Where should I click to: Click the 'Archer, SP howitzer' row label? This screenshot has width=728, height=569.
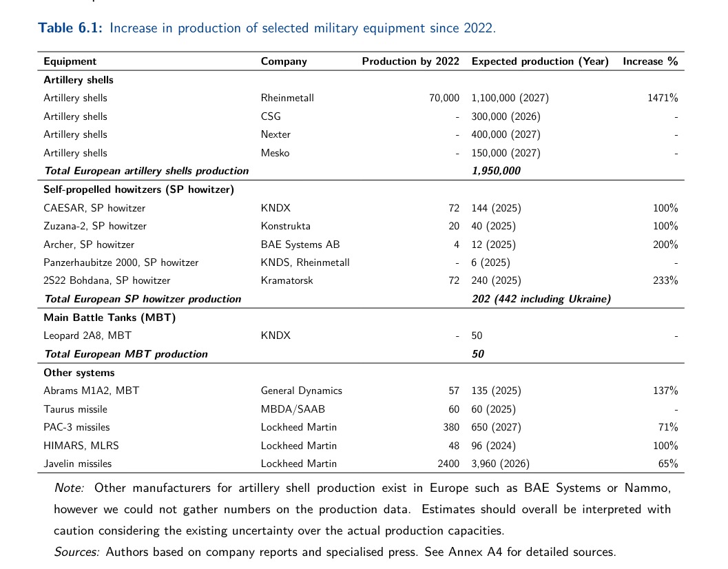click(89, 245)
